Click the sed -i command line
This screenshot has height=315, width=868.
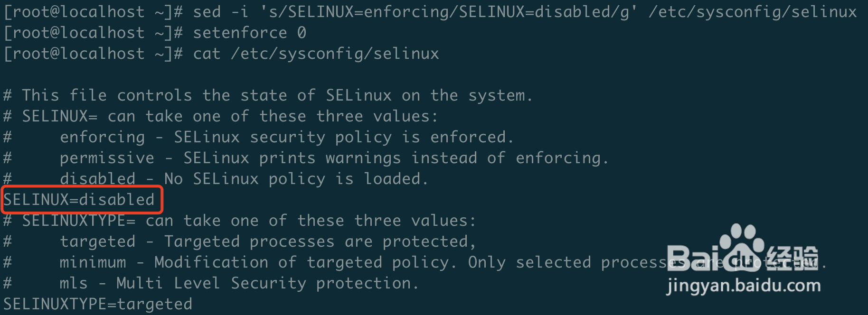[x=430, y=11]
